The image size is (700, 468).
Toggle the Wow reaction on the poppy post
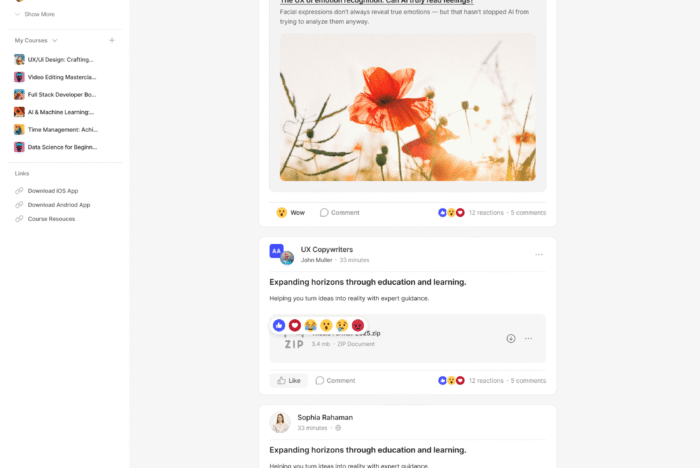click(291, 213)
